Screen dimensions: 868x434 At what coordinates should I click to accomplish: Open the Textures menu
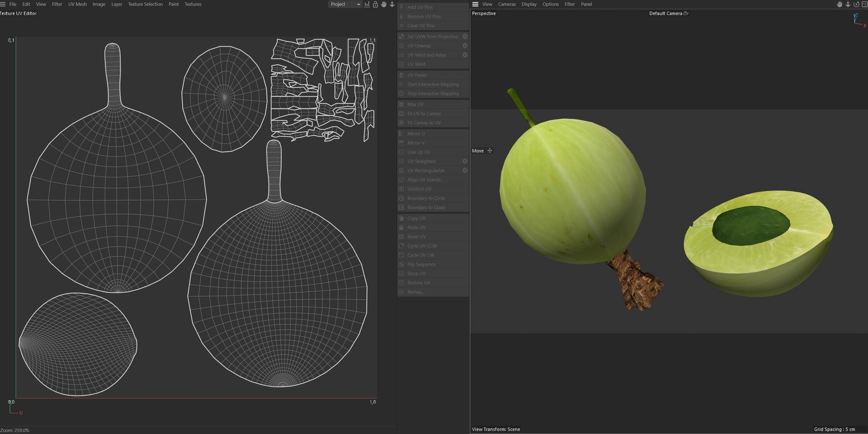coord(193,4)
